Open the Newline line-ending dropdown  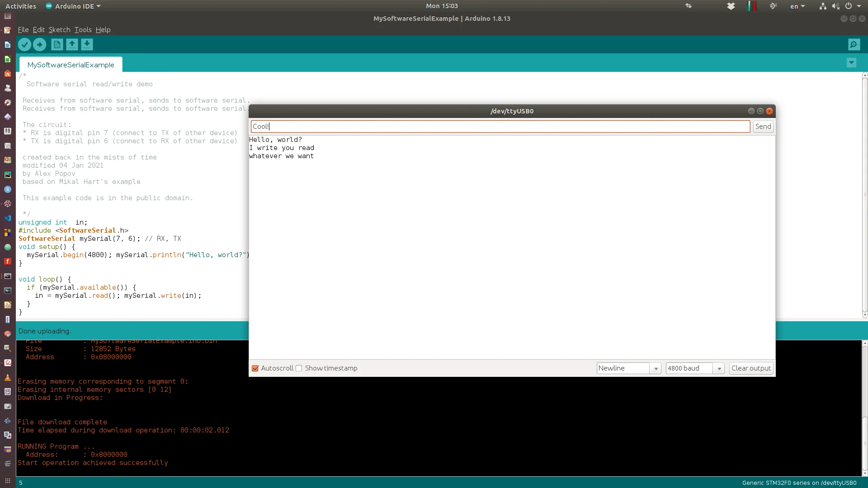tap(628, 368)
